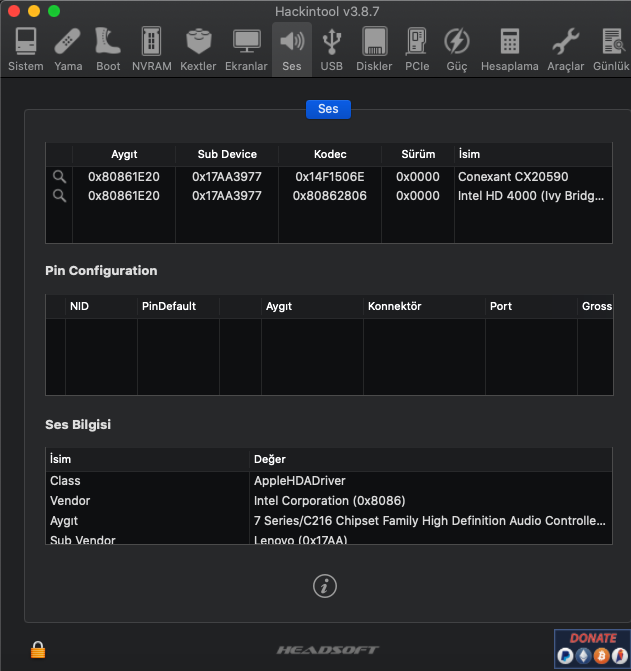Click the orange lock icon
Screen dimensions: 631x671
click(x=38, y=649)
